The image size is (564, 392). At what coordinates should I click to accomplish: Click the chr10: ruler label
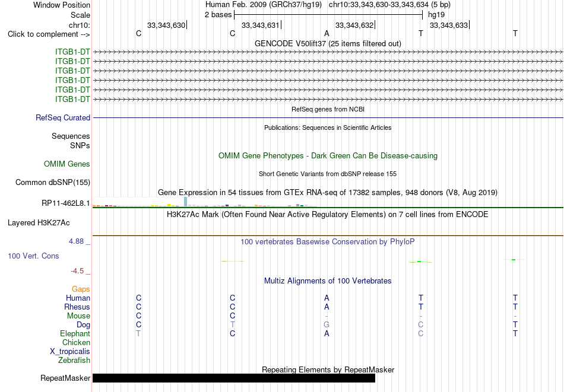80,25
